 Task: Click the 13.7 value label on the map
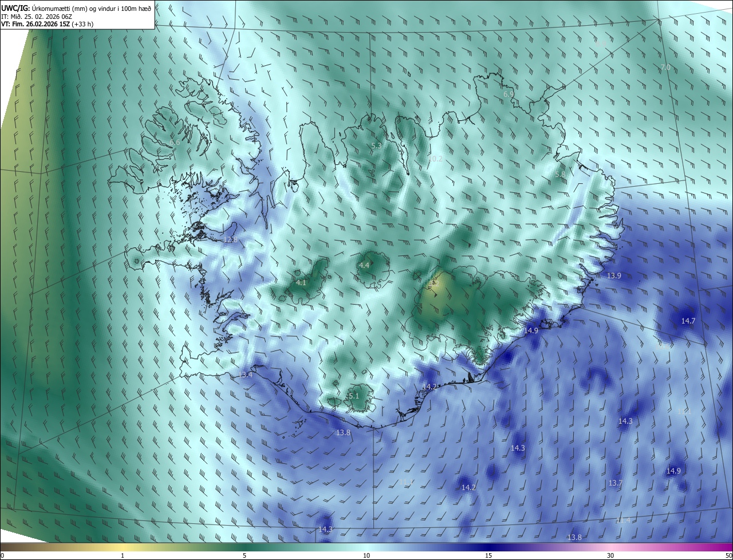pos(616,483)
